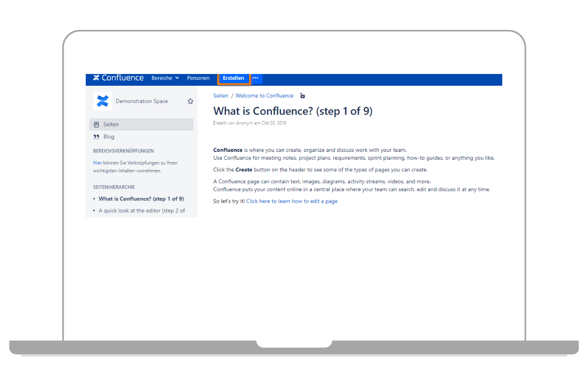
Task: Click the Erstellen button
Action: 233,78
